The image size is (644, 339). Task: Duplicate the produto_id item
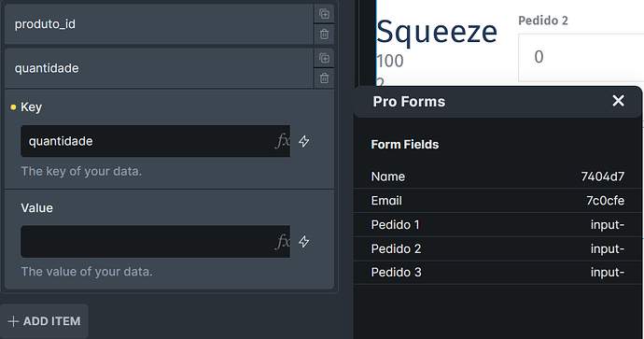click(324, 14)
